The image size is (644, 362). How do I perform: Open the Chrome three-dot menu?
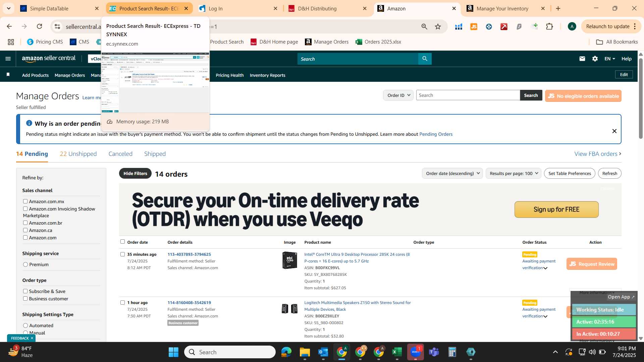tap(635, 26)
